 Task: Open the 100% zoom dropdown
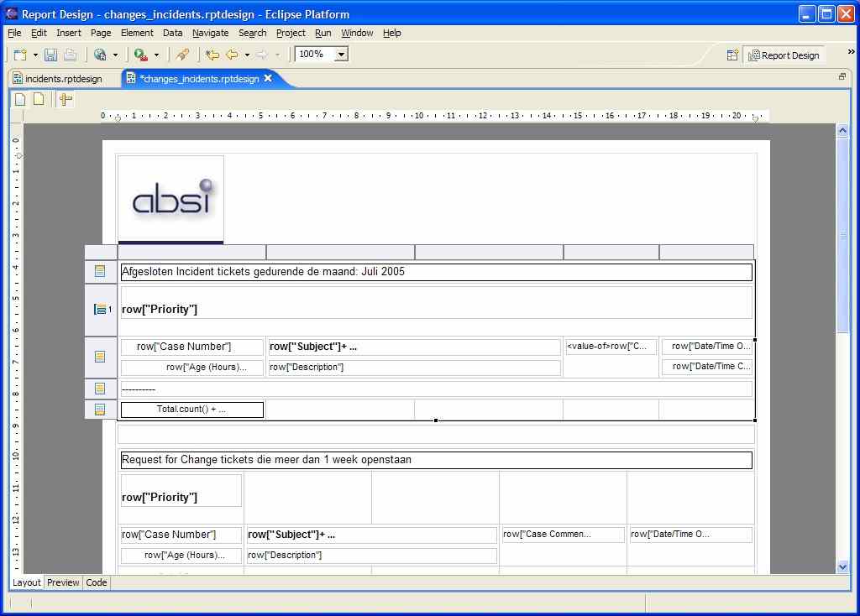pyautogui.click(x=341, y=55)
